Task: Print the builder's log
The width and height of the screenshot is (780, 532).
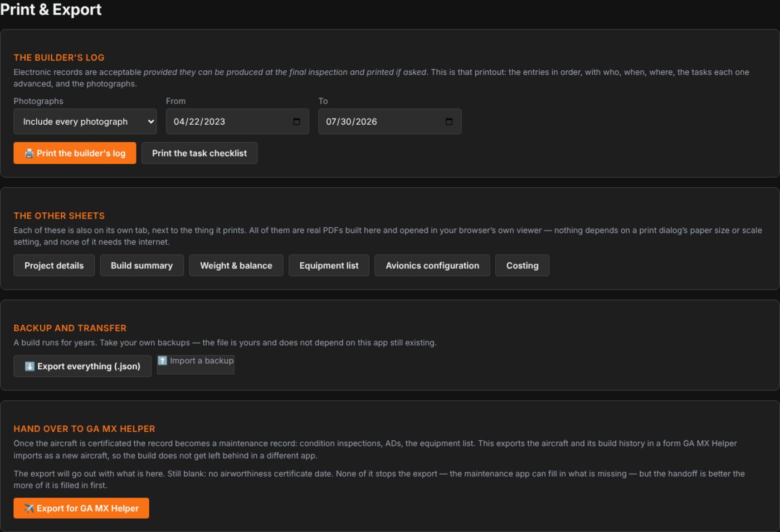Action: tap(75, 153)
